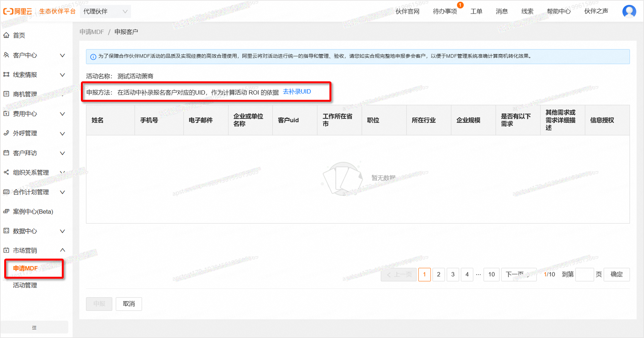Click the 去补录UID link
Image resolution: width=644 pixels, height=338 pixels.
(x=297, y=92)
